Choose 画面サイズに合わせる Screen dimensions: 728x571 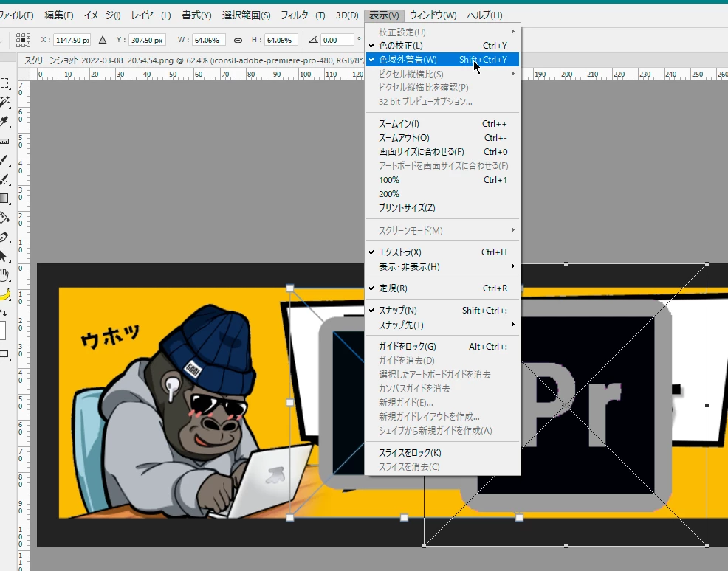[442, 152]
